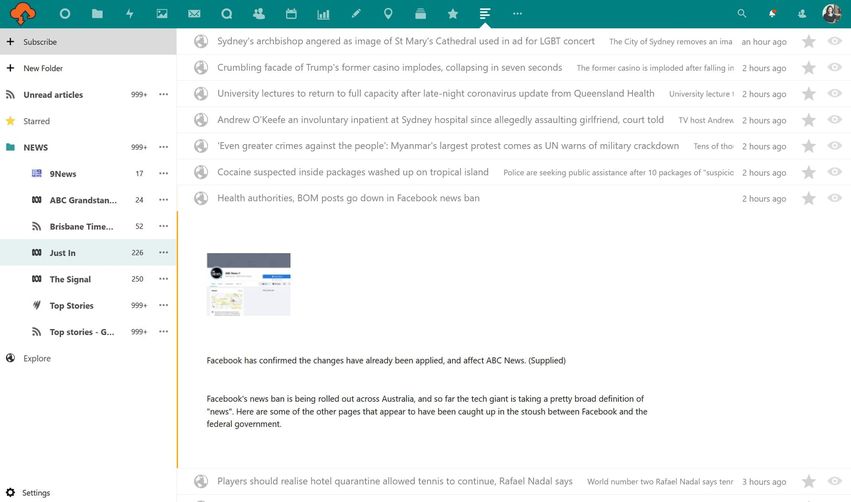Open the Calendar app icon
The image size is (851, 502).
(x=291, y=14)
